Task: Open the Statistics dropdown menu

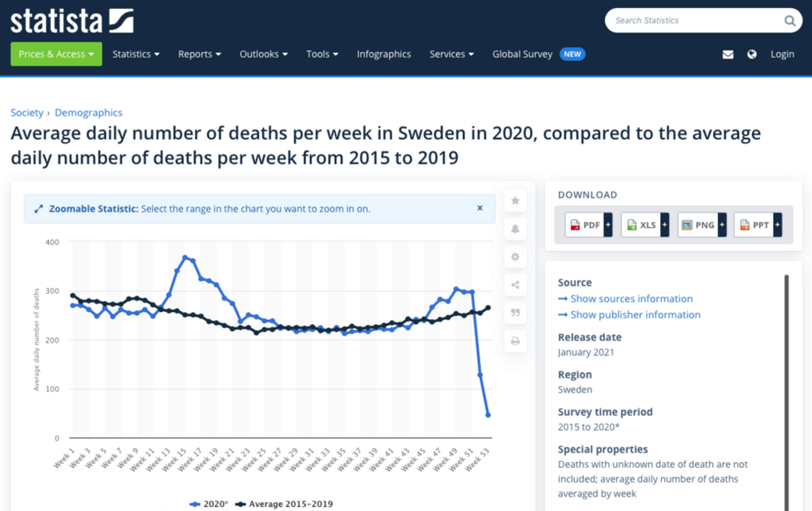Action: point(136,54)
